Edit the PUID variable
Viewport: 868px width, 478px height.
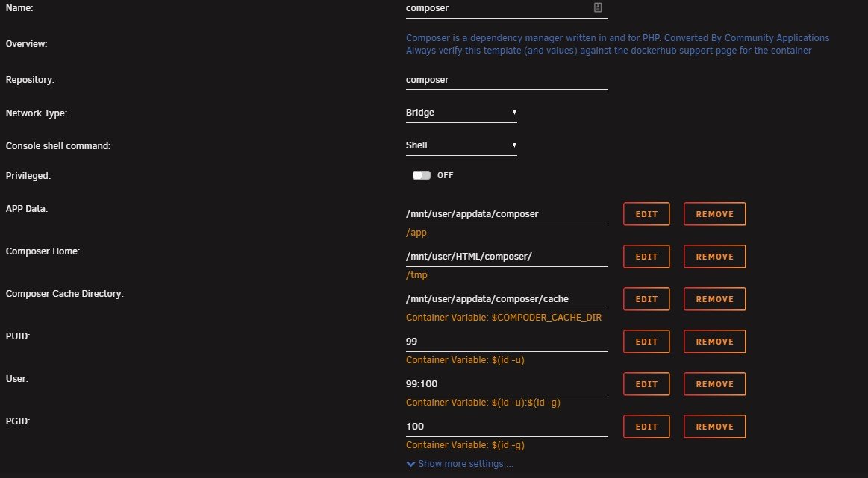point(646,342)
